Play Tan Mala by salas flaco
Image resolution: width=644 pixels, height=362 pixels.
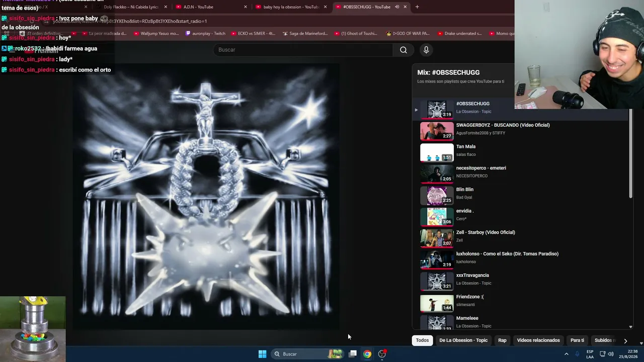pyautogui.click(x=521, y=152)
